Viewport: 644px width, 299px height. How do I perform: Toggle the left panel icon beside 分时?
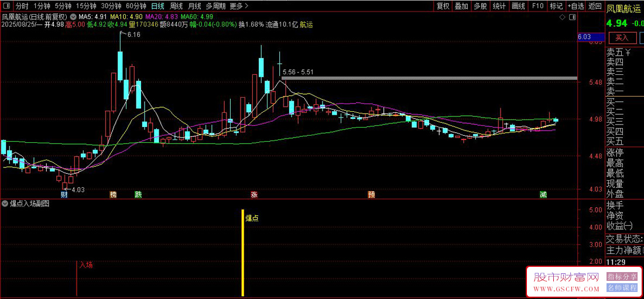[8, 6]
